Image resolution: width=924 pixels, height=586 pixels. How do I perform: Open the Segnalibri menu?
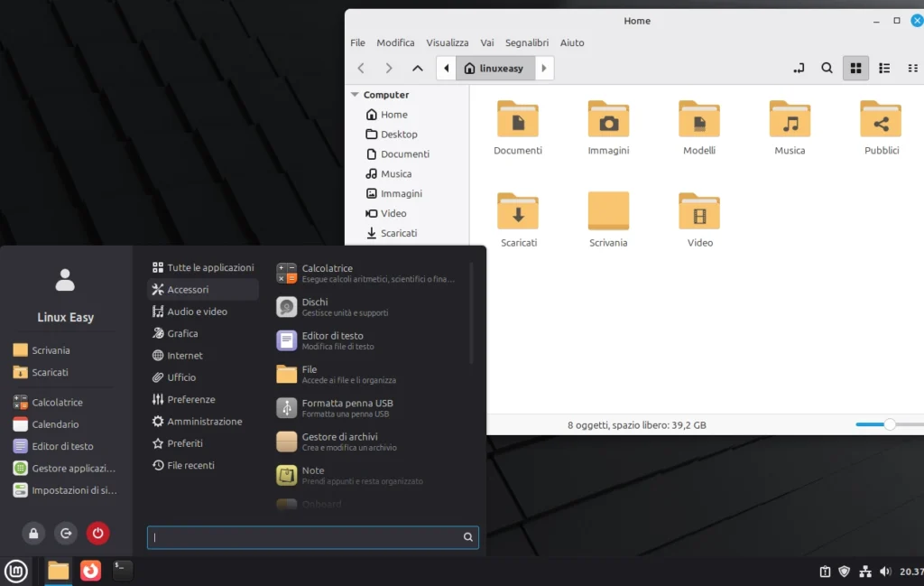(x=527, y=42)
